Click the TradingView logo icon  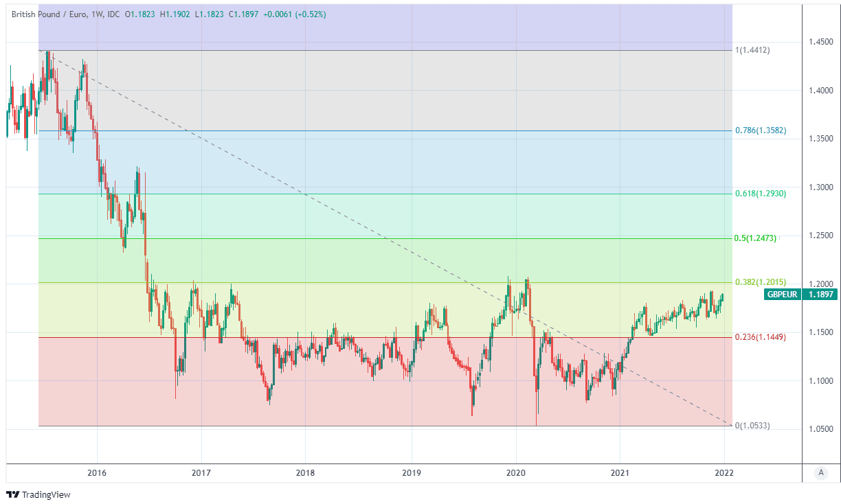point(12,494)
